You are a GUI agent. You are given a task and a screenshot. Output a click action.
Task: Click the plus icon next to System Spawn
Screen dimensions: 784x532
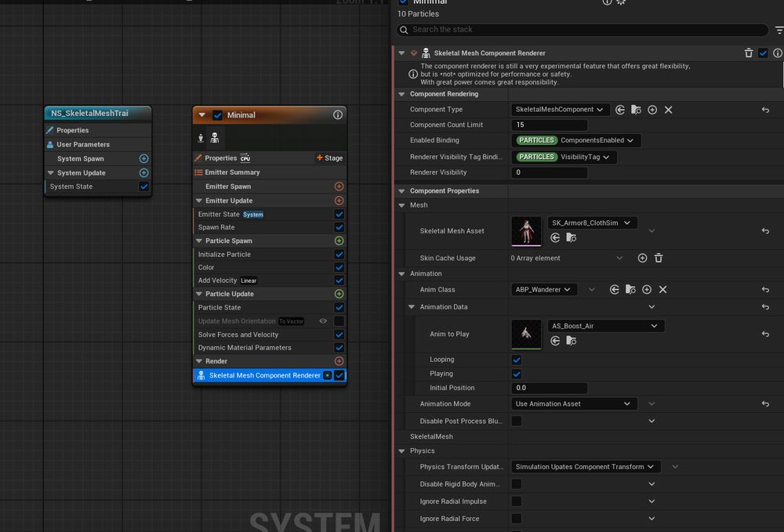click(143, 158)
